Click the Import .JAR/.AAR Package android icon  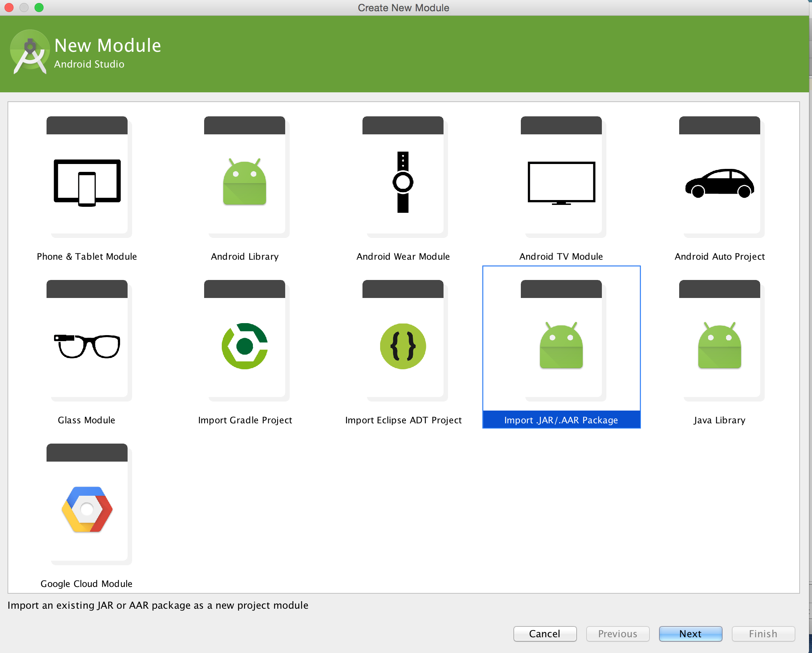(x=561, y=346)
